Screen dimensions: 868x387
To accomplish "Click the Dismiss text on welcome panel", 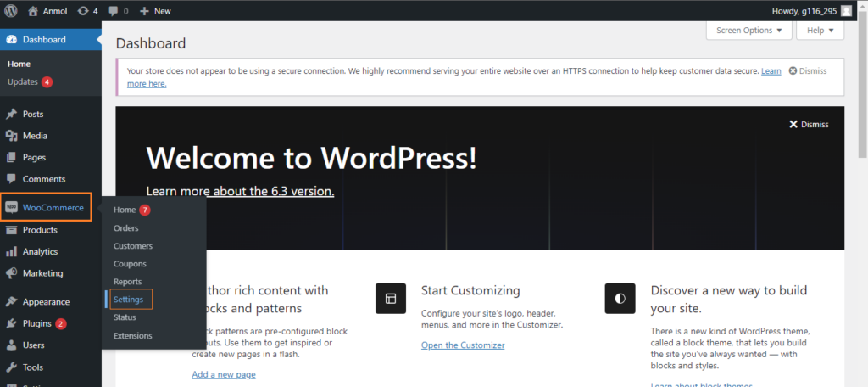I will click(815, 125).
